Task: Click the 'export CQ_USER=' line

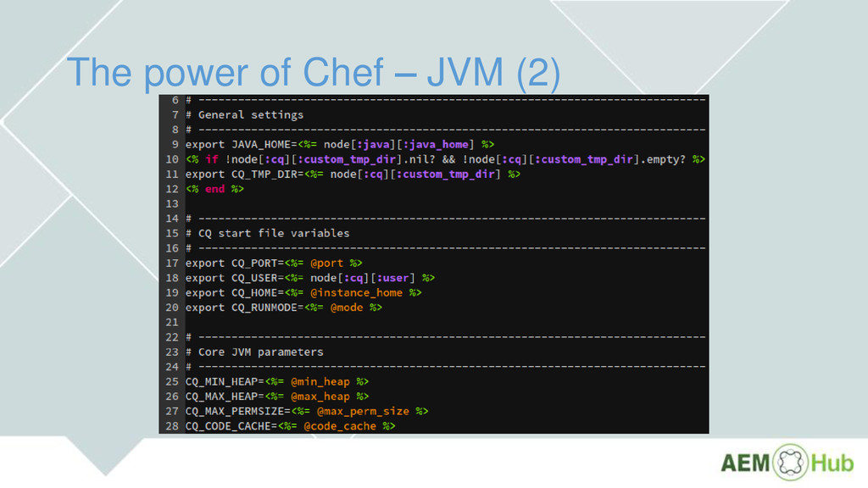Action: pos(310,278)
